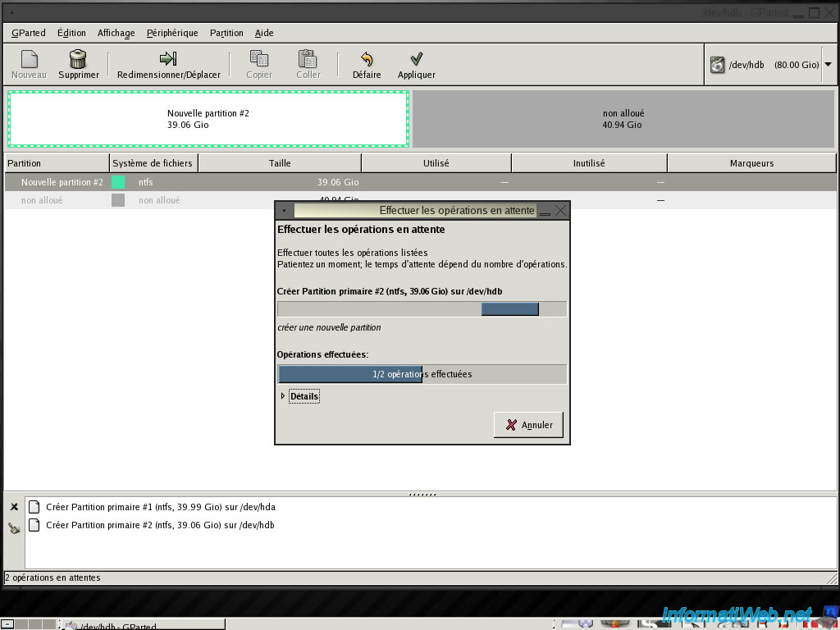Open the Aide menu
840x630 pixels.
(x=264, y=33)
